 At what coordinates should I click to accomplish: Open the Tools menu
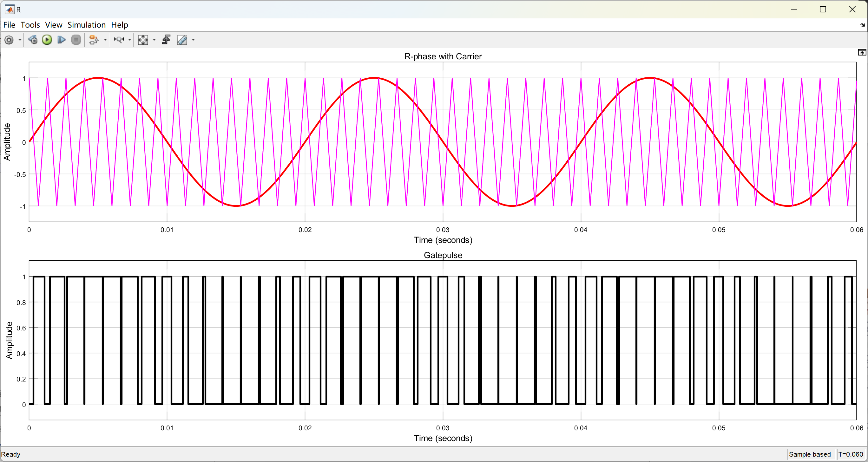(30, 25)
